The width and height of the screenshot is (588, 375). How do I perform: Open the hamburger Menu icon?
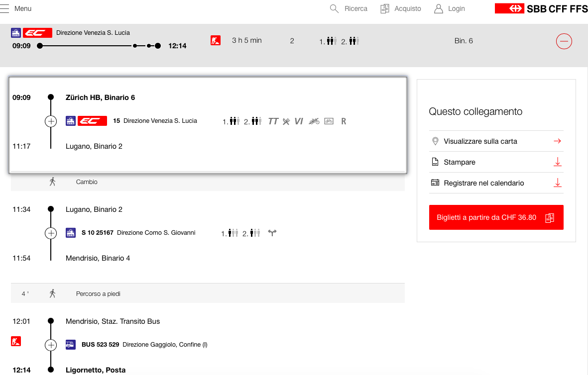[4, 8]
